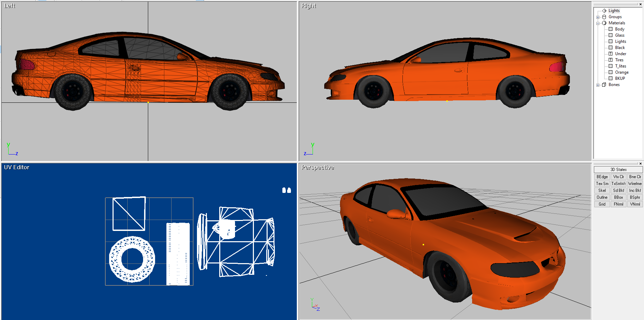Collapse the Materials tree node

598,23
